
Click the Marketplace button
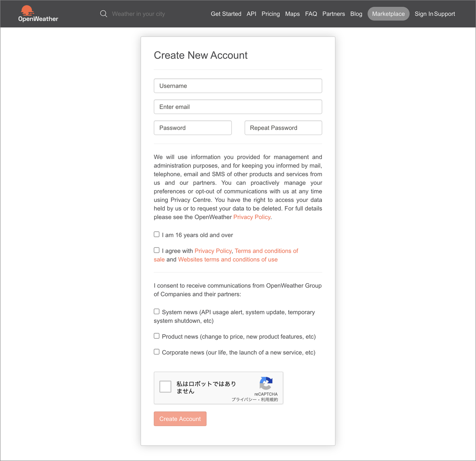388,14
